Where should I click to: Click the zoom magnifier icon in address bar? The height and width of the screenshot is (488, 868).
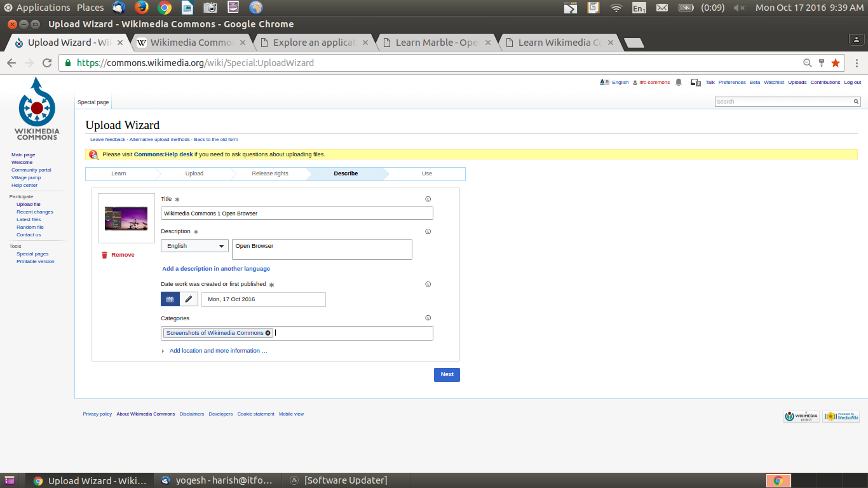click(808, 63)
